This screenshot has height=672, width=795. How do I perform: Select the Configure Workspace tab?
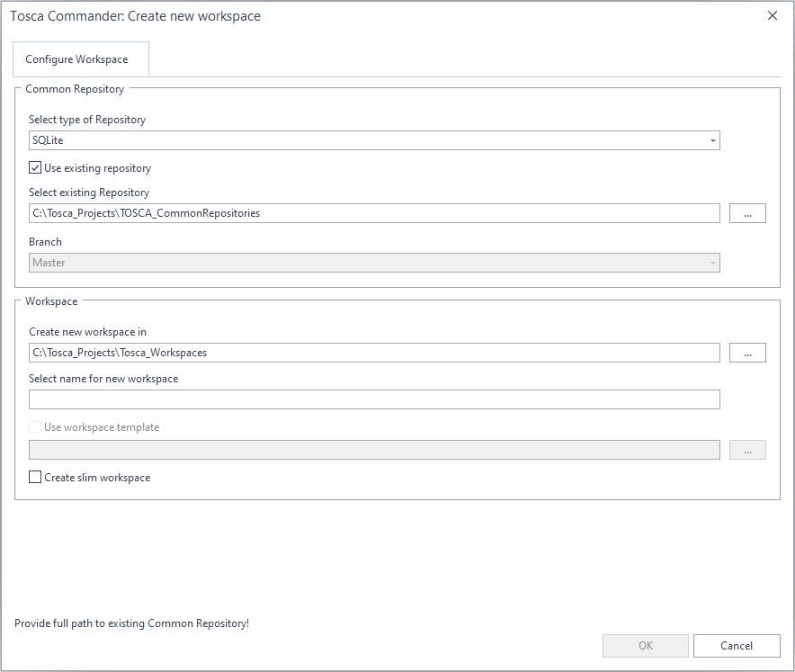click(76, 59)
